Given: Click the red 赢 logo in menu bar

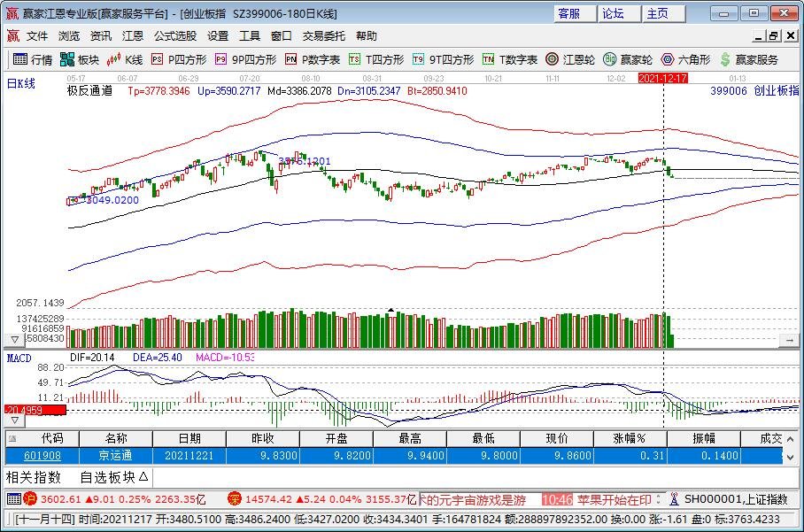Looking at the screenshot, I should (12, 36).
